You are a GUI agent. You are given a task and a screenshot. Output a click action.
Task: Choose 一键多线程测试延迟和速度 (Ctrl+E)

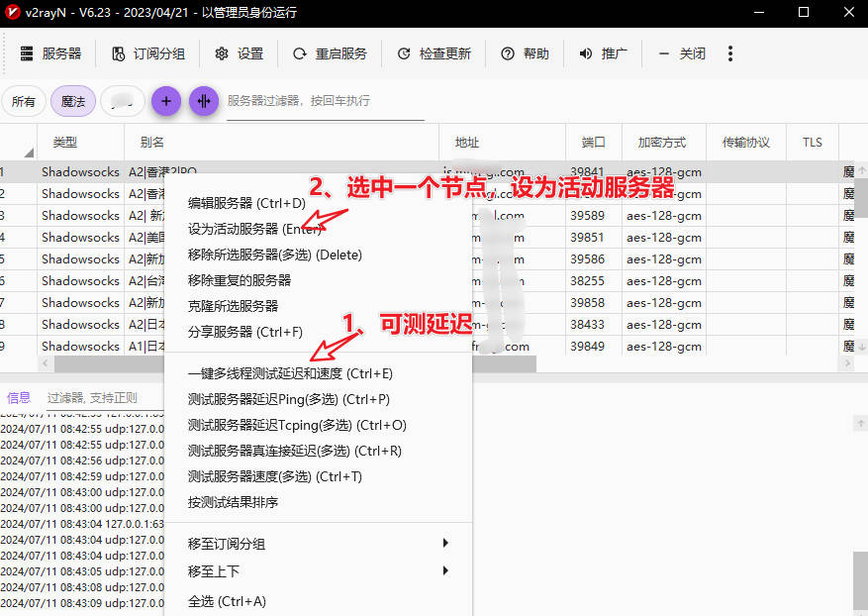319,374
